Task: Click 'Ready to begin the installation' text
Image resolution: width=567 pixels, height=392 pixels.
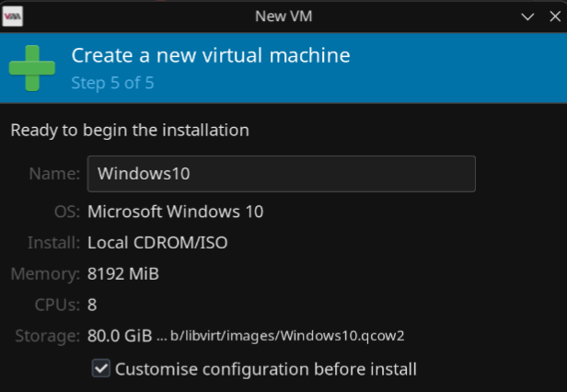Action: 130,130
